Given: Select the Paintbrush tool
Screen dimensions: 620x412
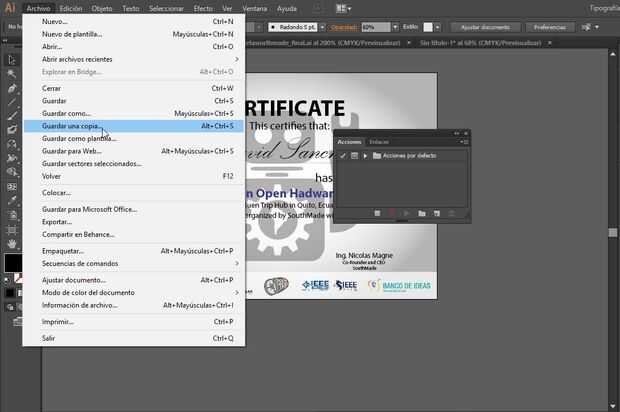Looking at the screenshot, I should click(11, 116).
